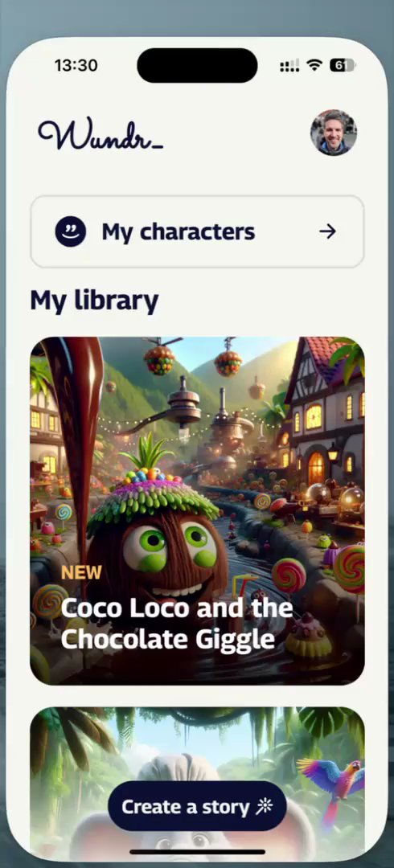Viewport: 394px width, 868px height.
Task: Click the battery indicator in status bar
Action: point(343,65)
